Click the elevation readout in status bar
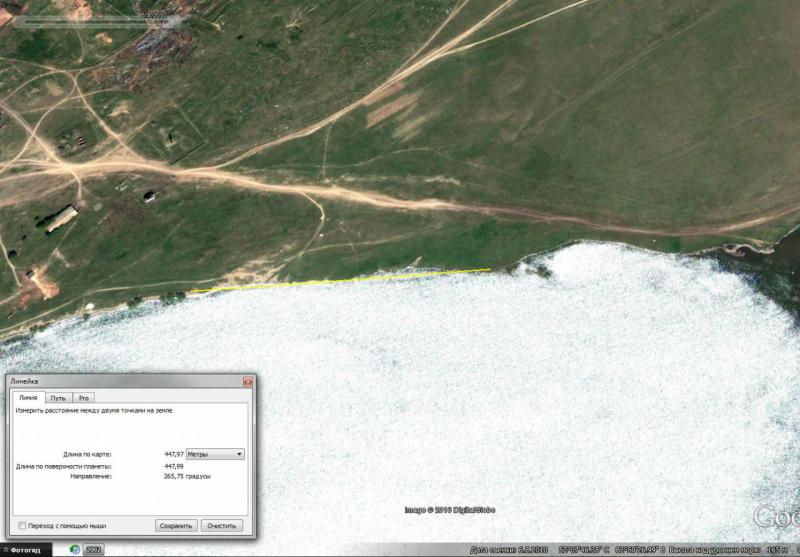Viewport: 800px width, 557px height. (725, 549)
